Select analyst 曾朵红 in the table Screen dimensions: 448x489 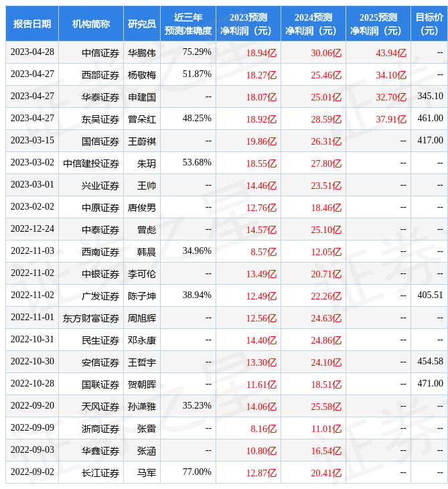coord(141,119)
